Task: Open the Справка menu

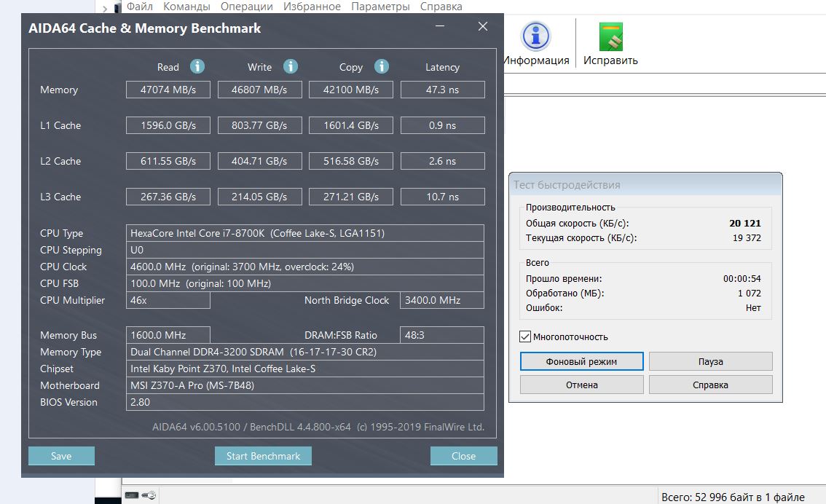Action: point(441,7)
